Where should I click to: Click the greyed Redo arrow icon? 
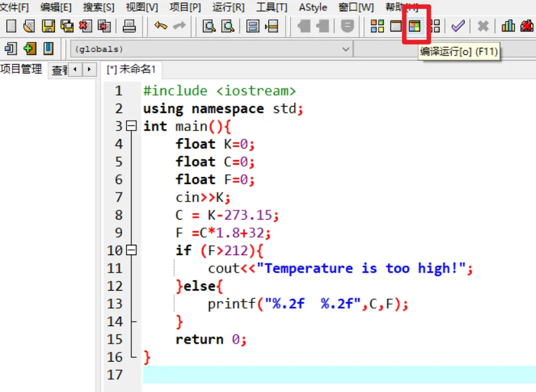[180, 26]
